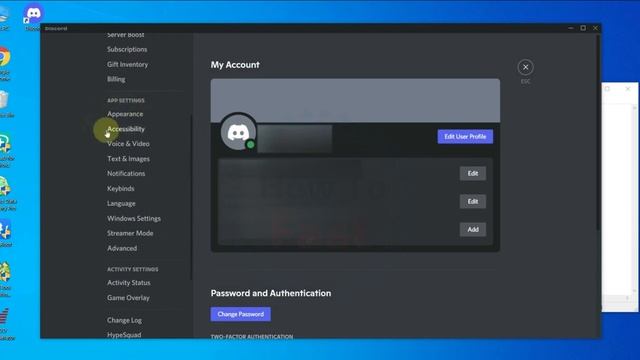Close settings with the ESC X icon
The height and width of the screenshot is (360, 640).
coord(525,67)
